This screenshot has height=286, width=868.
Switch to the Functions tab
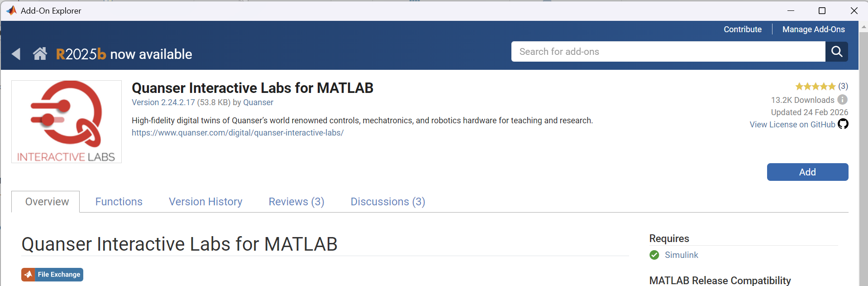(119, 201)
